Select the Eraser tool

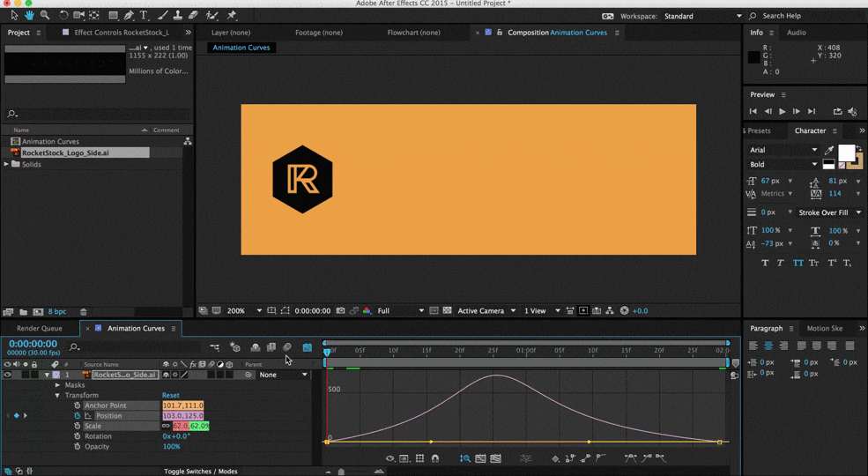[193, 16]
